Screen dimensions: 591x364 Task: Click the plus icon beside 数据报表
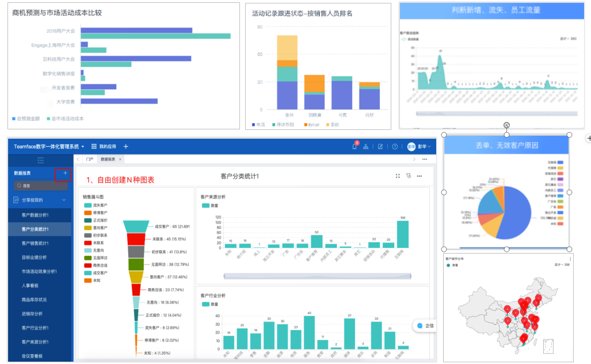(x=65, y=173)
